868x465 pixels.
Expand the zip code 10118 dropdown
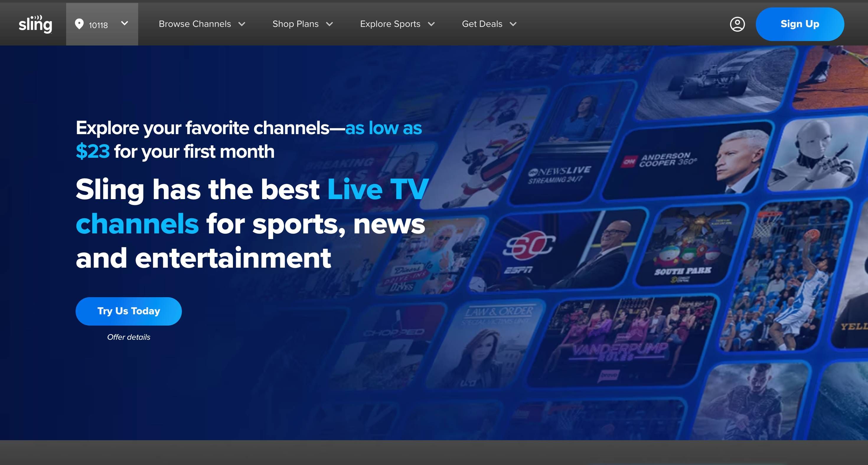click(125, 24)
